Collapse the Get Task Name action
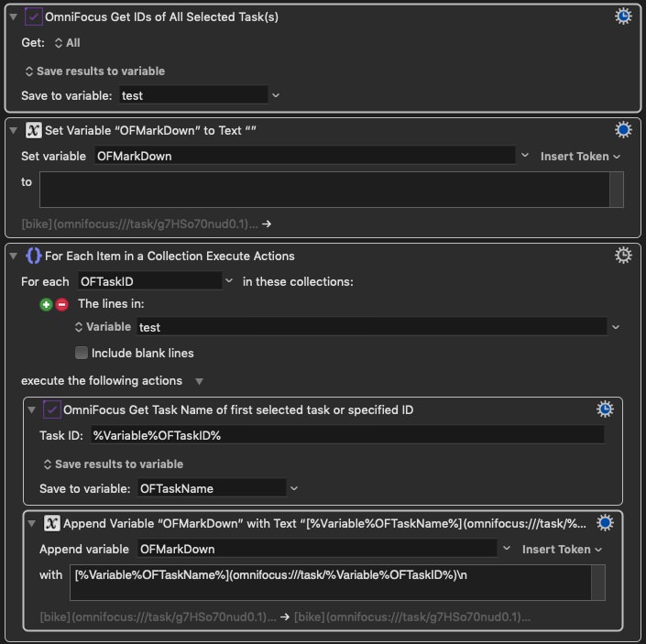This screenshot has height=644, width=646. (32, 409)
